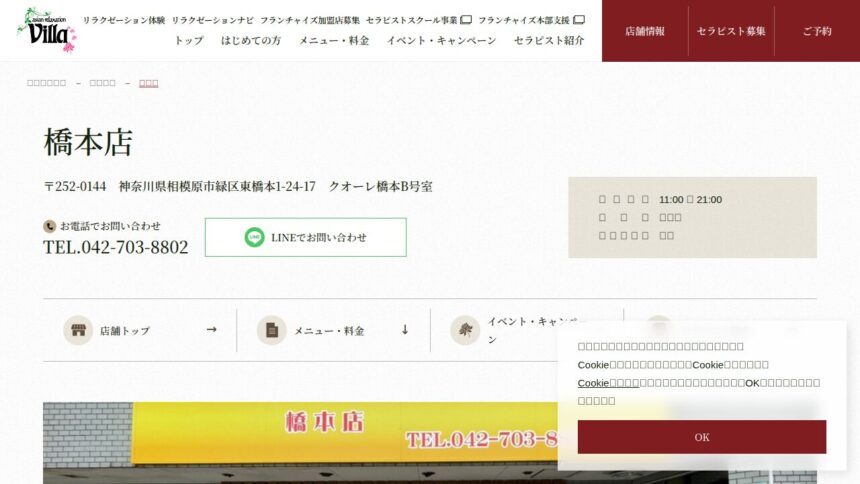Image resolution: width=860 pixels, height=484 pixels.
Task: Click the document icon beside メニュー・料金
Action: pos(271,330)
